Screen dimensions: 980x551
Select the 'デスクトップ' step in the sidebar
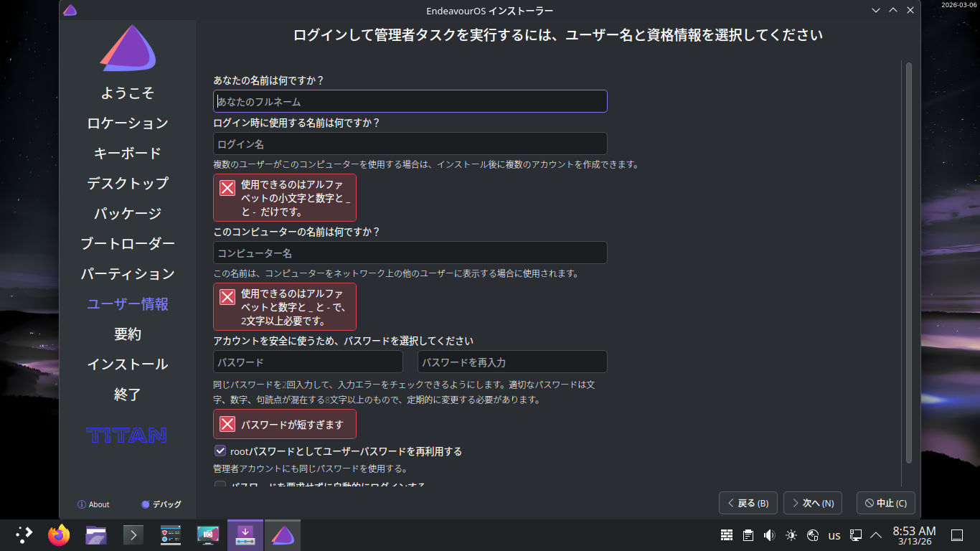click(128, 184)
